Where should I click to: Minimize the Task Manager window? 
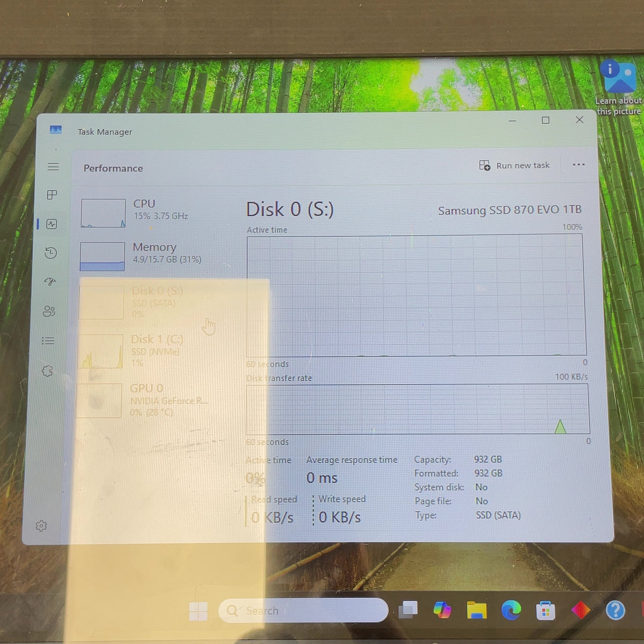513,121
